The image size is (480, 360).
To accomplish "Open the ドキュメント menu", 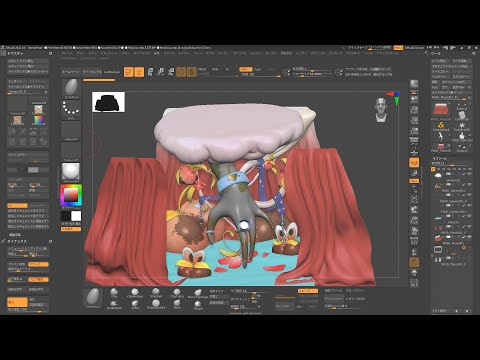I will point(109,53).
